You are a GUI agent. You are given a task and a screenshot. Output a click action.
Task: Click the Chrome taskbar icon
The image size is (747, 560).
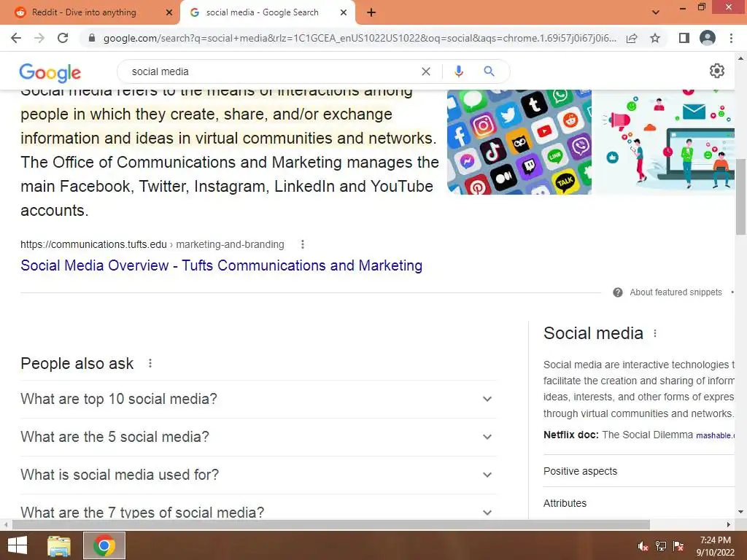(104, 545)
